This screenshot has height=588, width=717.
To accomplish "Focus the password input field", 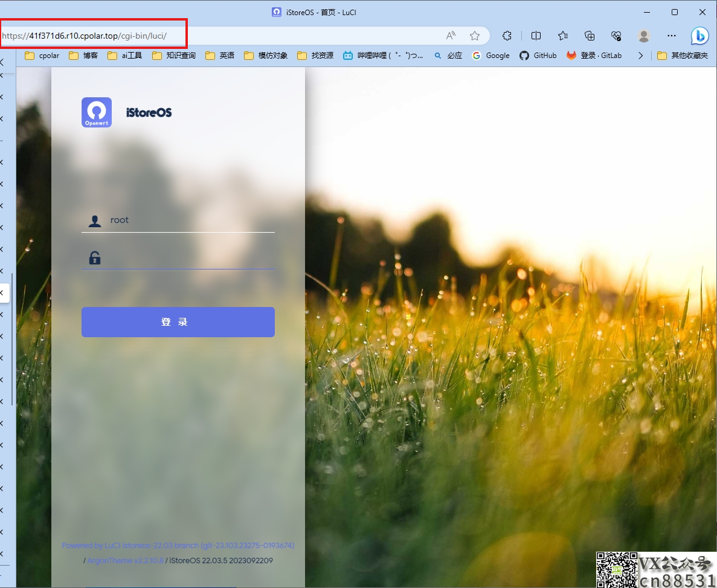I will point(178,257).
